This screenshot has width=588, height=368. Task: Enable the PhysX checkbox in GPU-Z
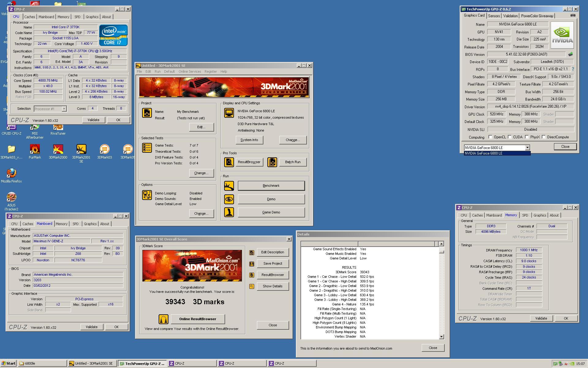(527, 137)
